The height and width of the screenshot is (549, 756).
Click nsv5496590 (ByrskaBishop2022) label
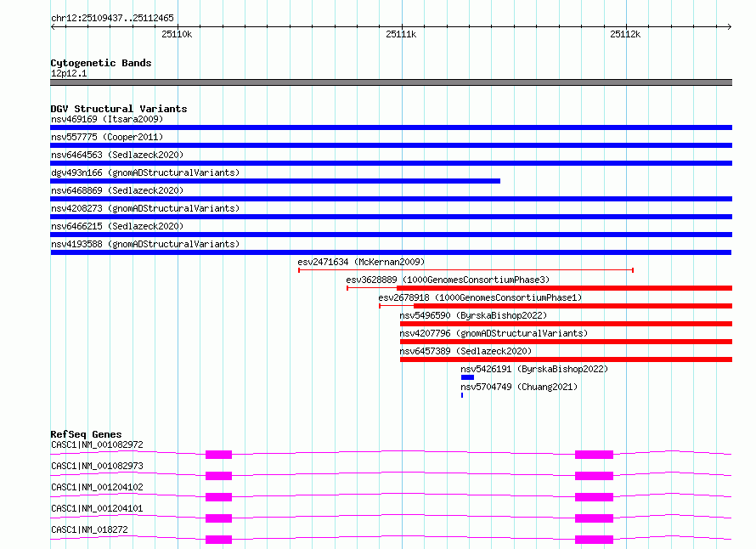pos(473,315)
